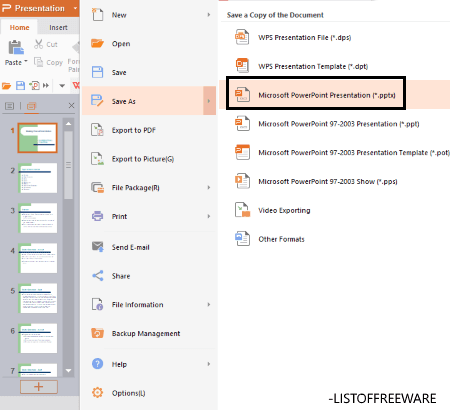Viewport: 450px width, 410px height.
Task: Choose Options(L) text
Action: (x=128, y=393)
